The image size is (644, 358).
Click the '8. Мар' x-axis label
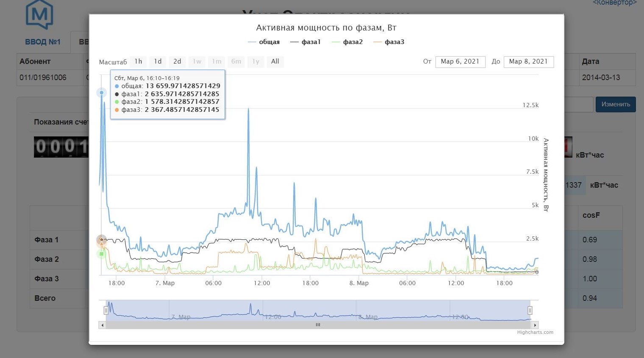359,283
